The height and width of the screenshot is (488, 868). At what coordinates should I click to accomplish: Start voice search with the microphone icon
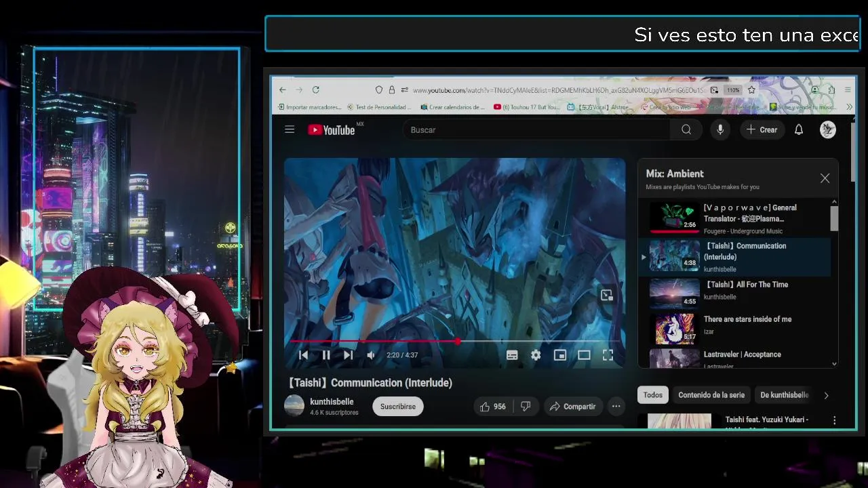coord(720,129)
